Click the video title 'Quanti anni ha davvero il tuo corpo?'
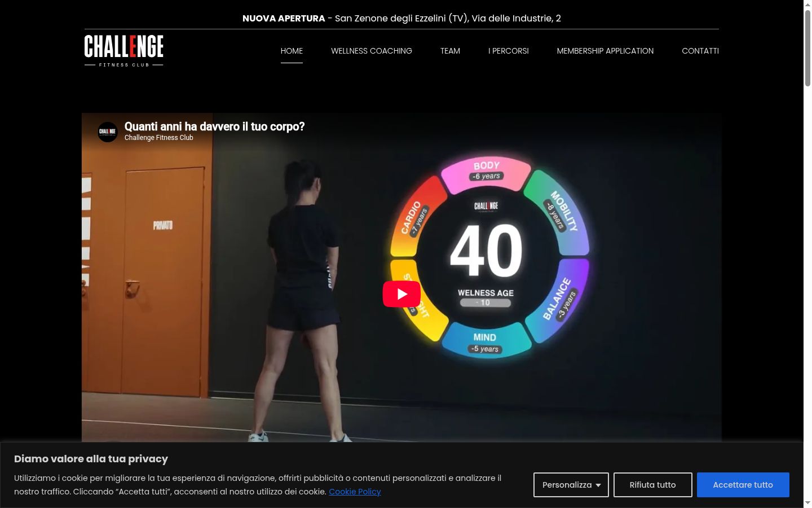Image resolution: width=812 pixels, height=508 pixels. [214, 126]
